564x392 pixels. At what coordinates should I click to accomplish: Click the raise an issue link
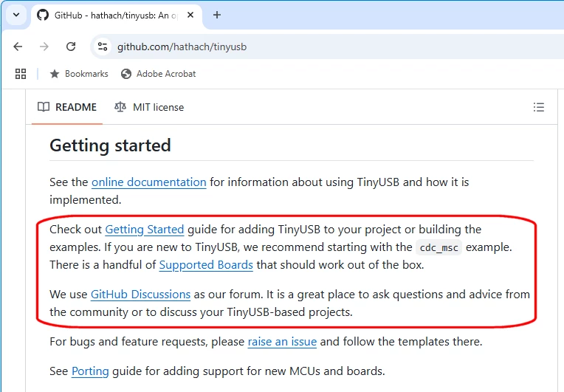(282, 342)
